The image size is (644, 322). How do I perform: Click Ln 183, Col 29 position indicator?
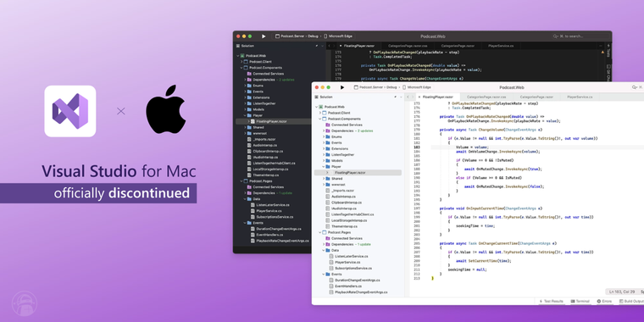tap(621, 292)
